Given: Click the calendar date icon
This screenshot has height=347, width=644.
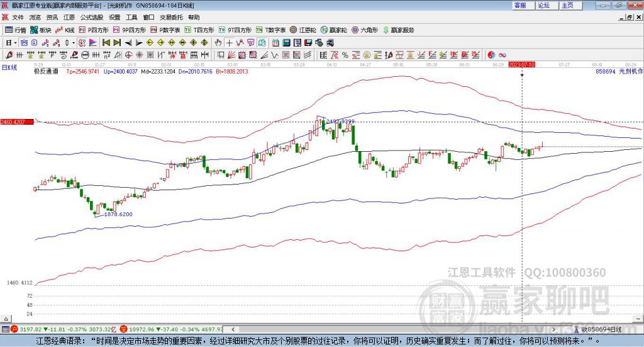Looking at the screenshot, I should (x=275, y=43).
